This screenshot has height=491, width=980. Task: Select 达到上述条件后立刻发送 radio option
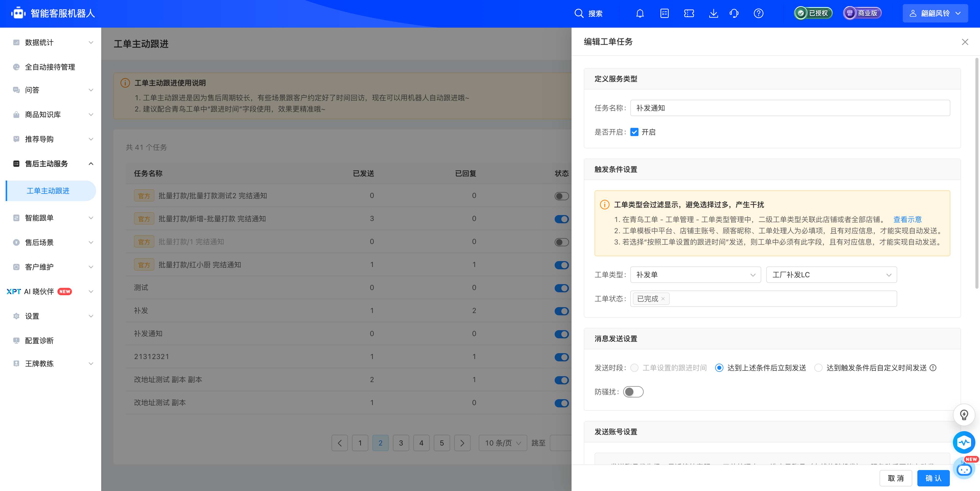(719, 368)
